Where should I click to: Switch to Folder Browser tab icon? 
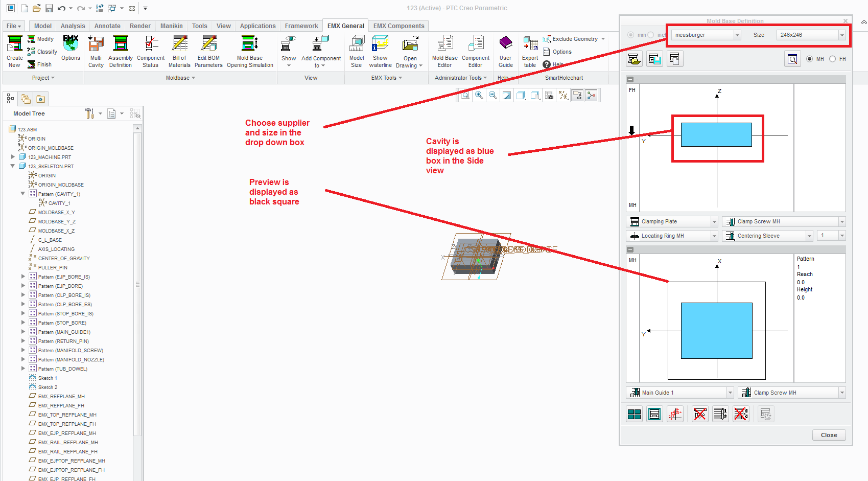pyautogui.click(x=26, y=99)
